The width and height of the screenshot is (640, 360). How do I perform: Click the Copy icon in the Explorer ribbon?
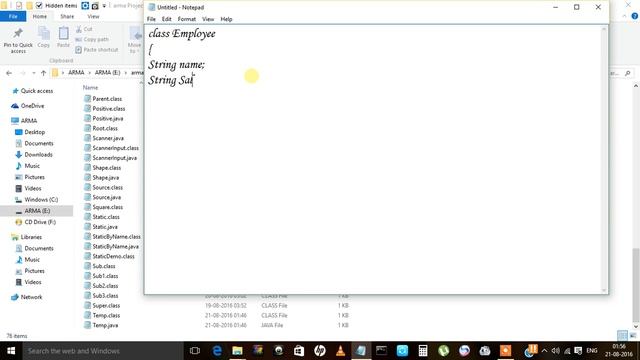coord(44,33)
